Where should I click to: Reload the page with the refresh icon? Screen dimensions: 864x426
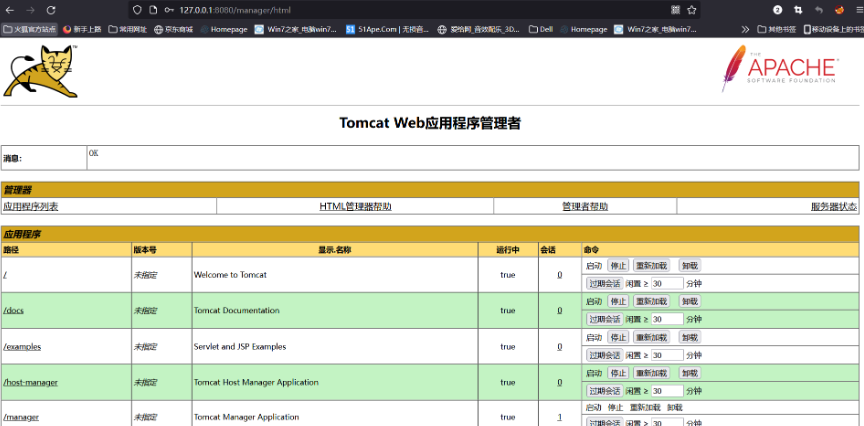click(x=51, y=9)
